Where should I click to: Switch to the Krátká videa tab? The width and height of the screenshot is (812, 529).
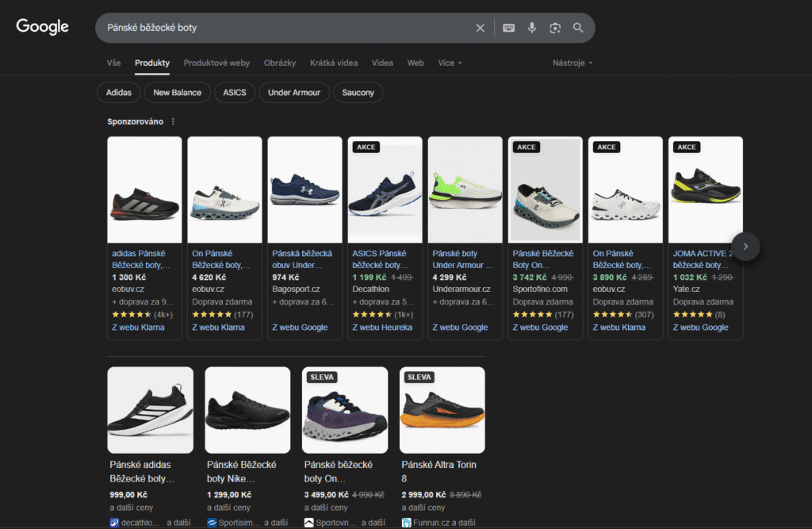[x=333, y=63]
